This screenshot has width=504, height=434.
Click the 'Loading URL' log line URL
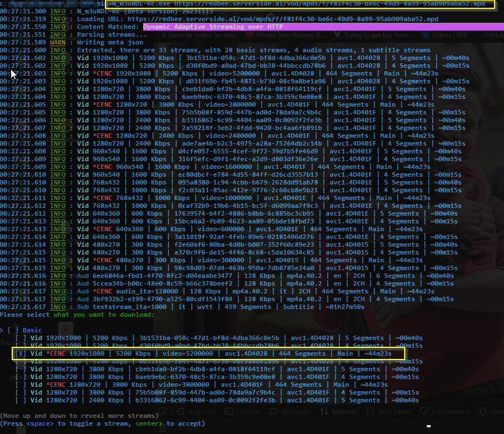click(283, 19)
